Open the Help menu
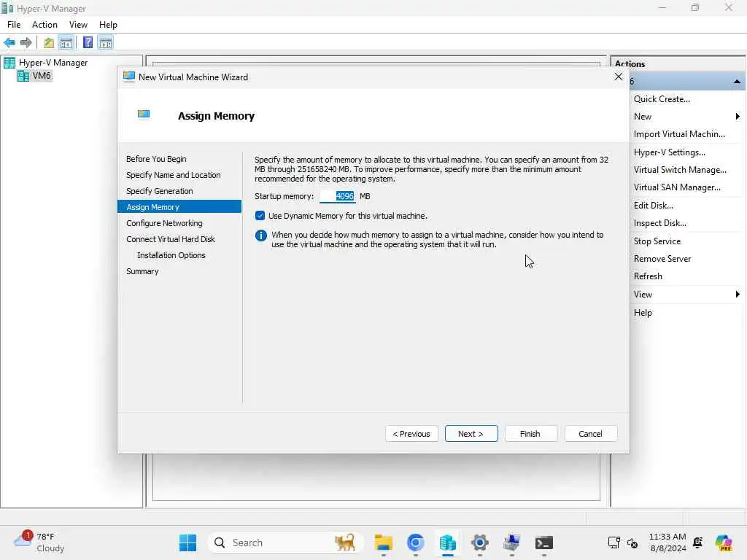This screenshot has height=560, width=747. 108,25
